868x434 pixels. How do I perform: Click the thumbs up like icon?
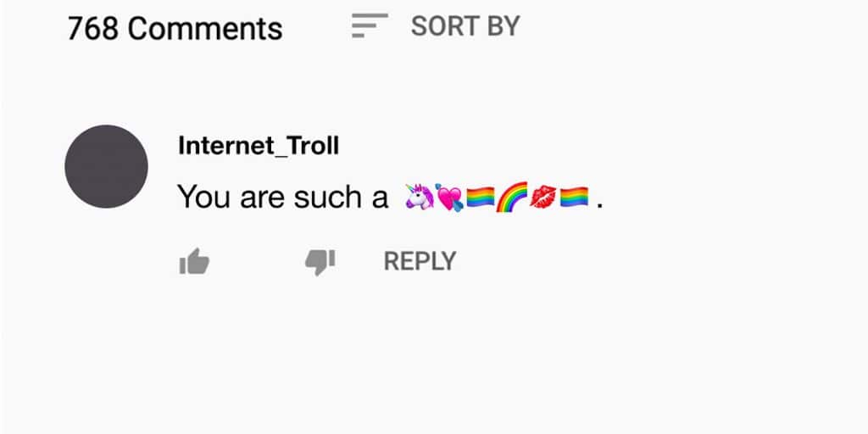(194, 261)
